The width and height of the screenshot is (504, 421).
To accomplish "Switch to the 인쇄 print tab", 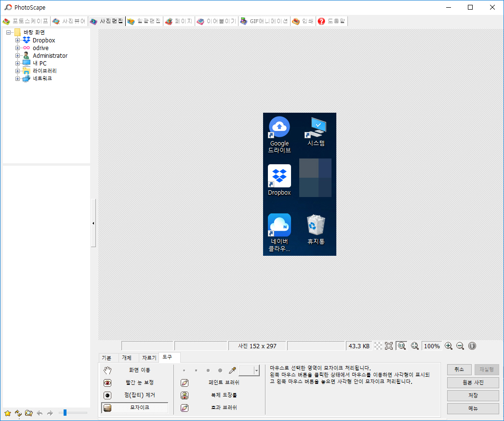I will click(303, 21).
